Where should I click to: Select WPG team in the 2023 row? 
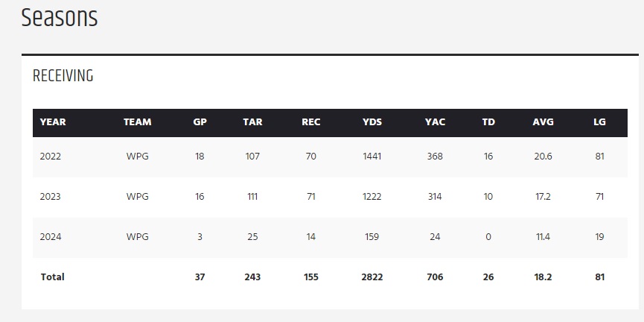(x=137, y=197)
